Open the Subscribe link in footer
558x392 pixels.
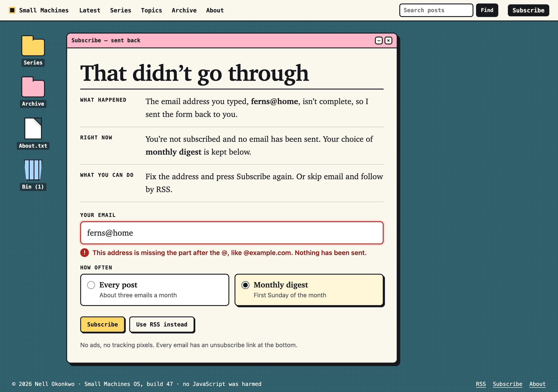click(x=507, y=384)
